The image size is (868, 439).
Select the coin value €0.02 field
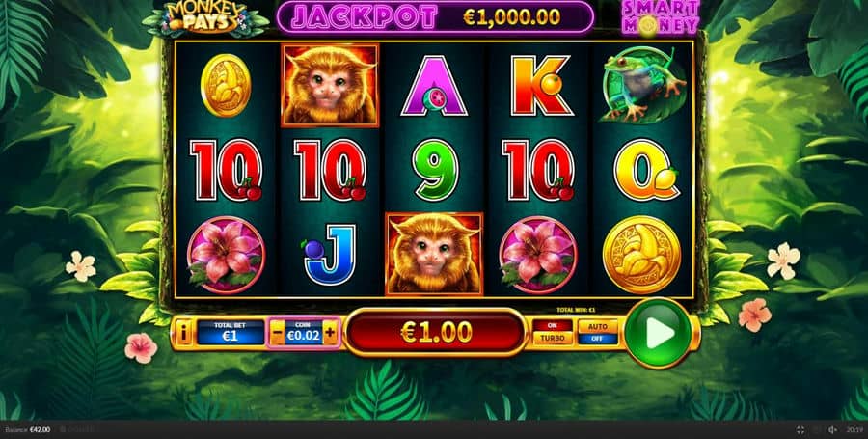coord(304,333)
